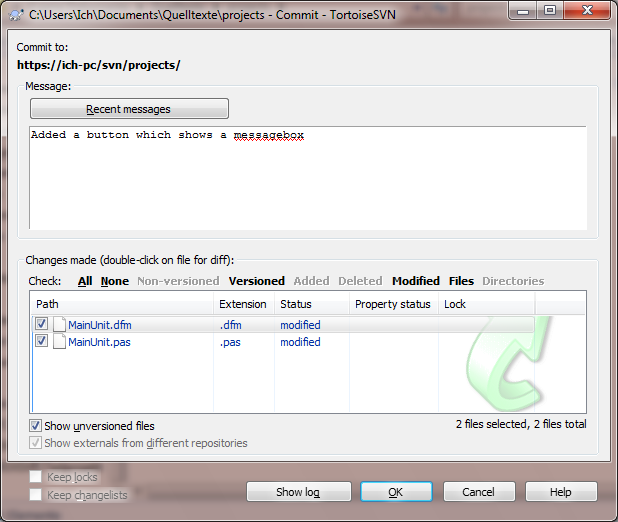Sort by Property status column header

(394, 304)
